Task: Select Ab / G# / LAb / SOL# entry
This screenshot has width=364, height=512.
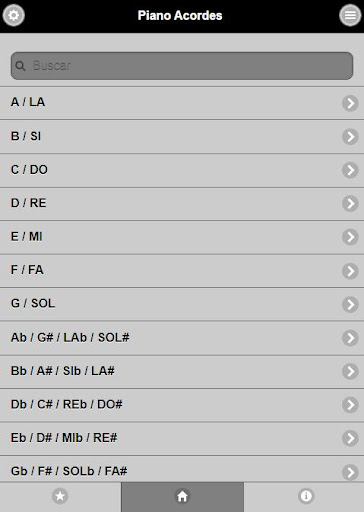Action: 182,338
